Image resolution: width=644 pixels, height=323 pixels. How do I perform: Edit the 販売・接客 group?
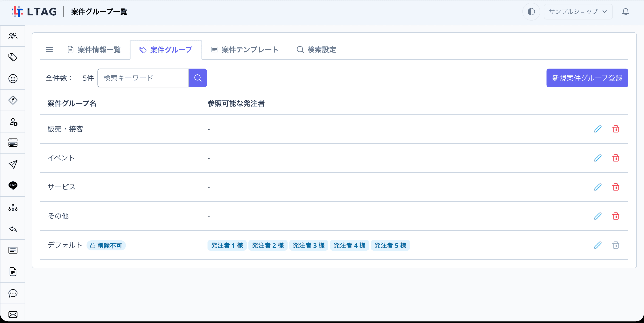(598, 129)
